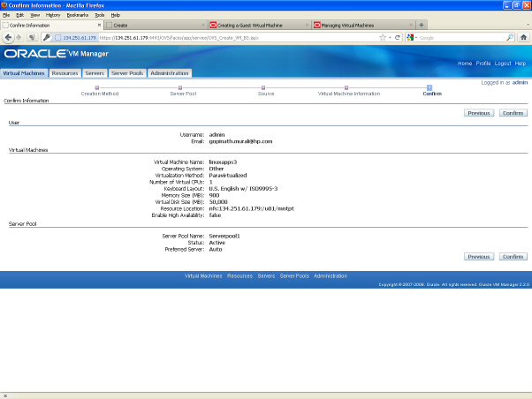532x399 pixels.
Task: Close the Create browser tab
Action: tap(203, 25)
